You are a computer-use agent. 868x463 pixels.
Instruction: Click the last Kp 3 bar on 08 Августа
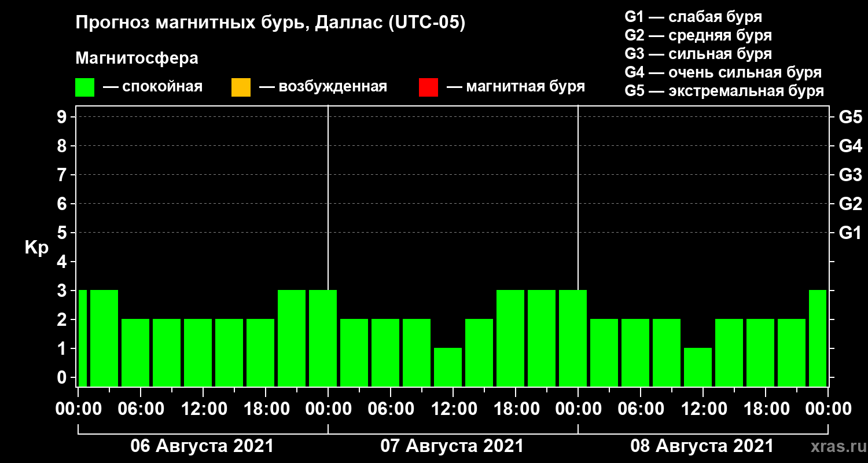tap(818, 338)
